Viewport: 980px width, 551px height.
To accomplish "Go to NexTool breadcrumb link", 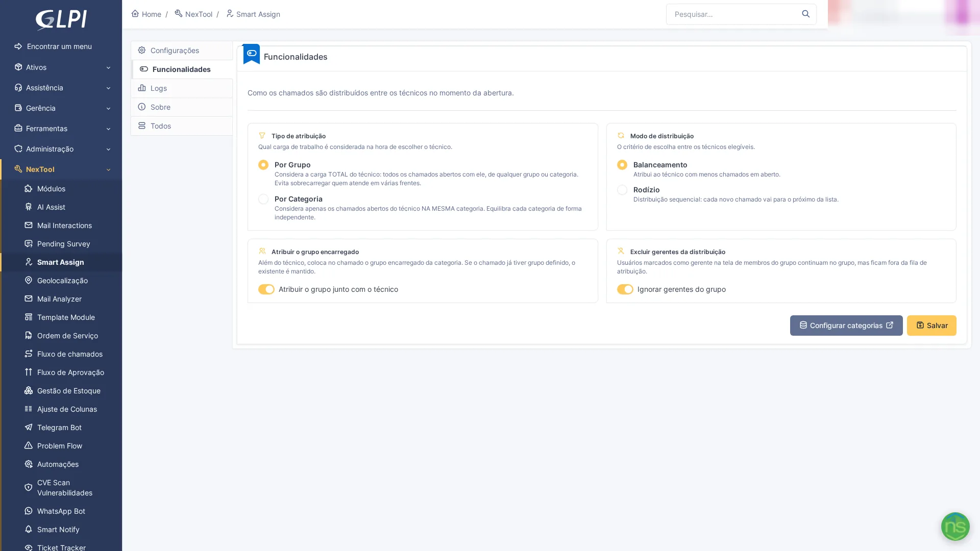I will 193,14.
